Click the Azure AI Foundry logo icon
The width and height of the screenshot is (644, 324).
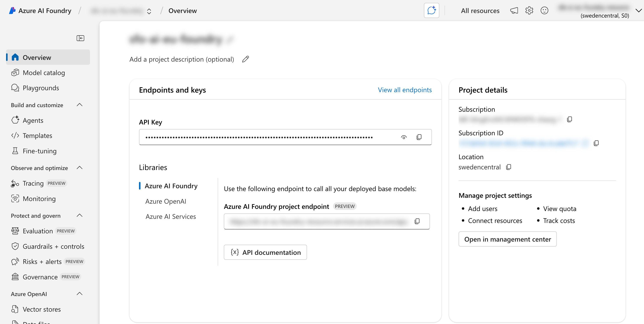coord(12,10)
